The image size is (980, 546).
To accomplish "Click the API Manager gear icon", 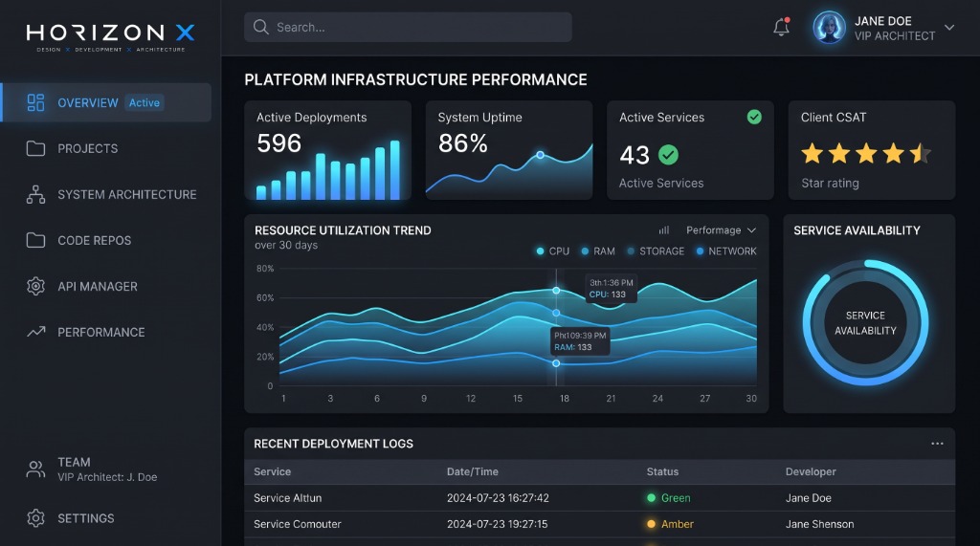I will 35,286.
